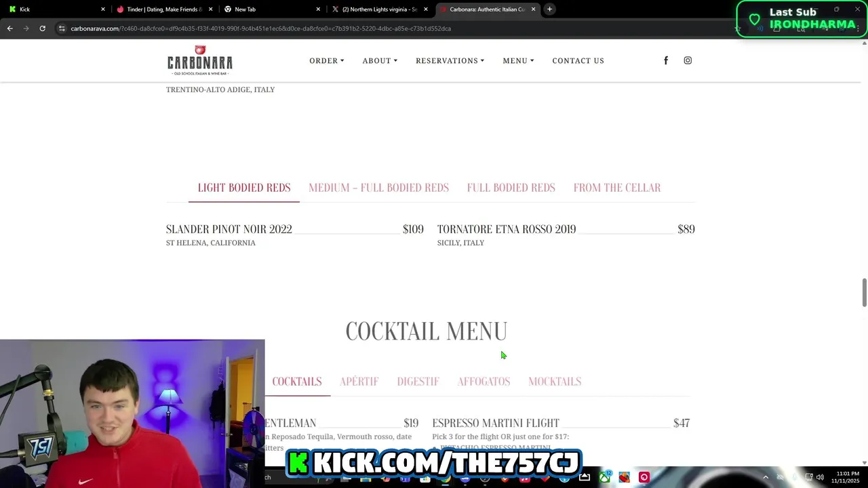Expand the MENU dropdown in navbar
Screen dimensions: 868x488
[x=519, y=60]
